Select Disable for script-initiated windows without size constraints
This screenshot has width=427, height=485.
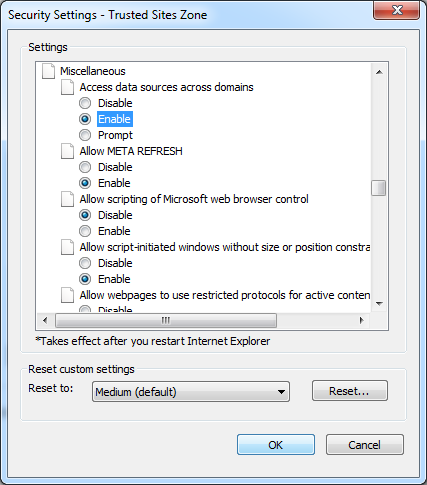coord(85,263)
